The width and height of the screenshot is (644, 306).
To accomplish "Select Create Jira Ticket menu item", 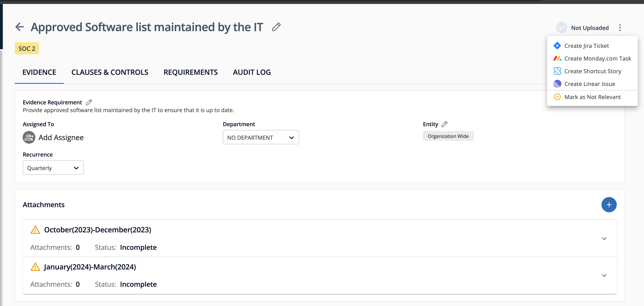I will point(592,46).
